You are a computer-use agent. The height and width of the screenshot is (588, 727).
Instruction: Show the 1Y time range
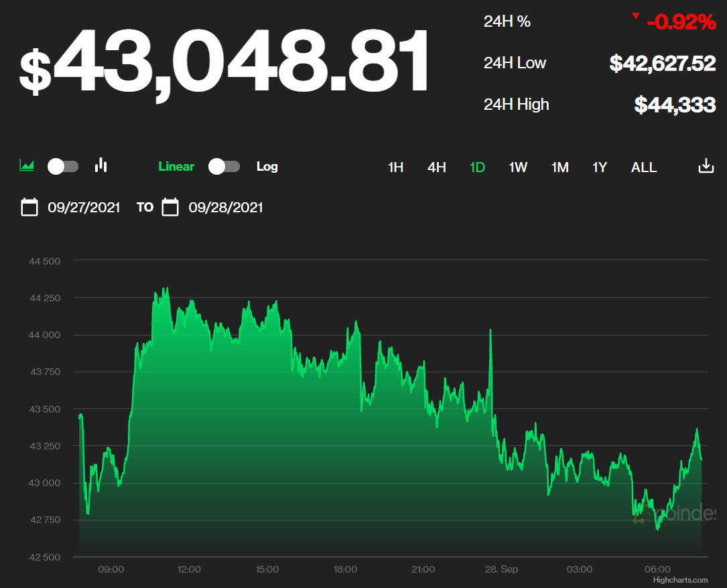[x=600, y=167]
